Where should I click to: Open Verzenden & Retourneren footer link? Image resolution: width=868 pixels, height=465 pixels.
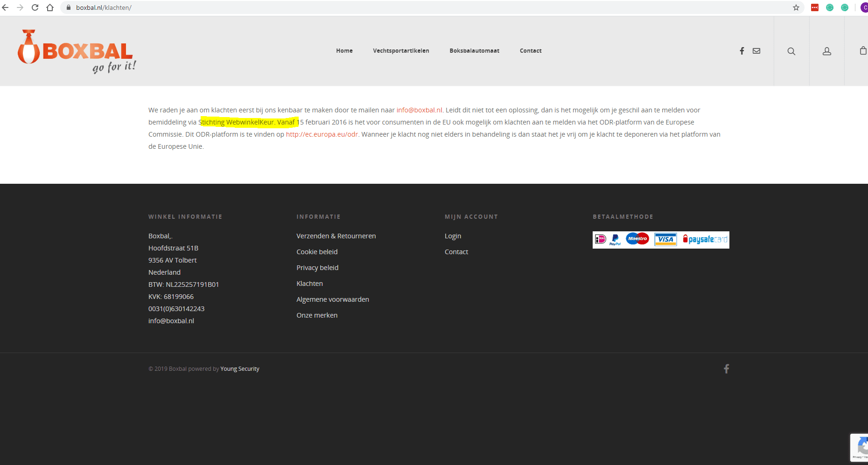click(x=336, y=236)
